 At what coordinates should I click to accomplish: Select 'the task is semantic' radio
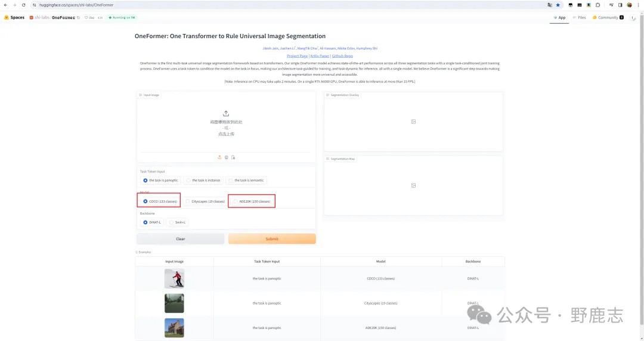[246, 181]
